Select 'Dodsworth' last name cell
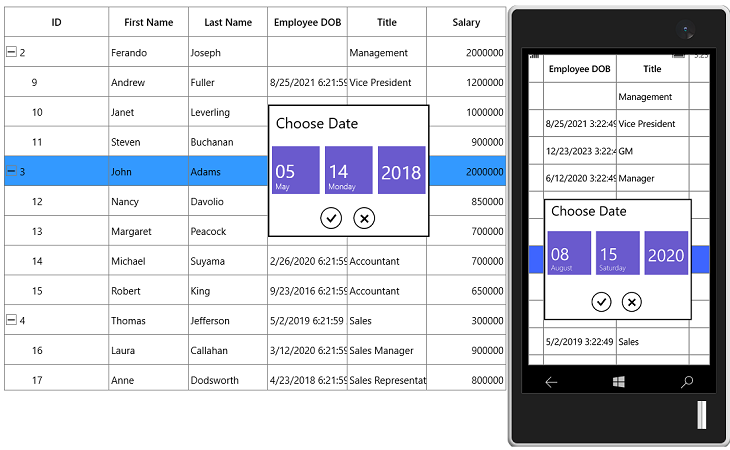Screen dimensions: 730x450 [x=228, y=378]
